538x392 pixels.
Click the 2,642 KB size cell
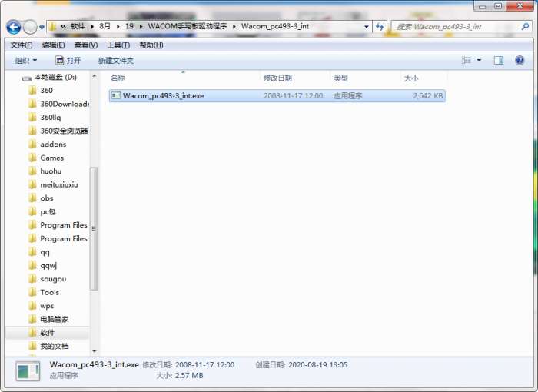[x=427, y=96]
